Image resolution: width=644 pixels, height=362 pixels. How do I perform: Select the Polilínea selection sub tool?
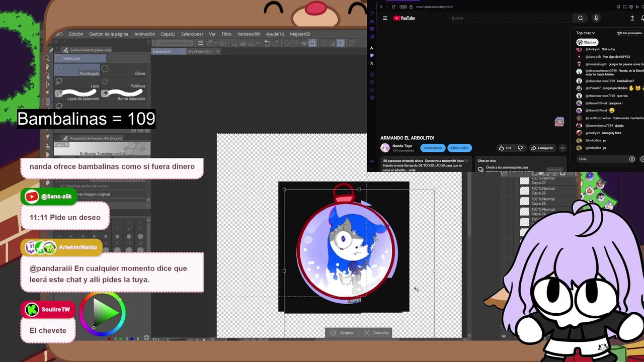(124, 83)
